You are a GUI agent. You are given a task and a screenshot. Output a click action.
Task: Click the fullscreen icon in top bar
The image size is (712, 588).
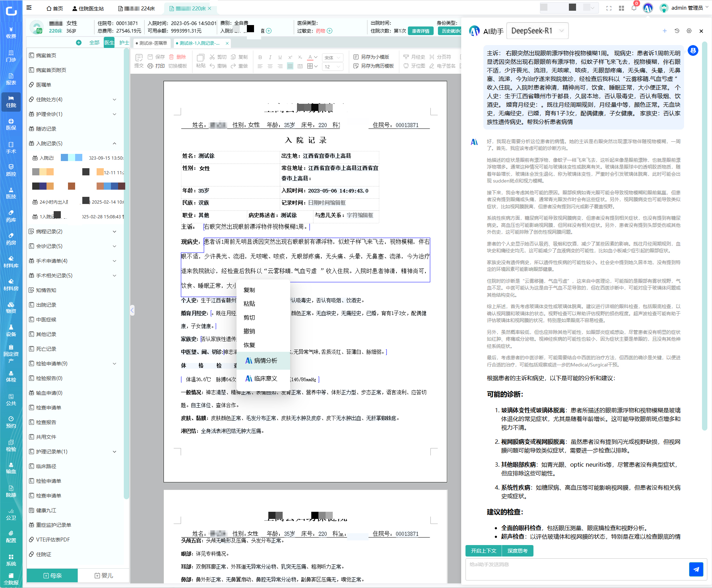tap(609, 8)
